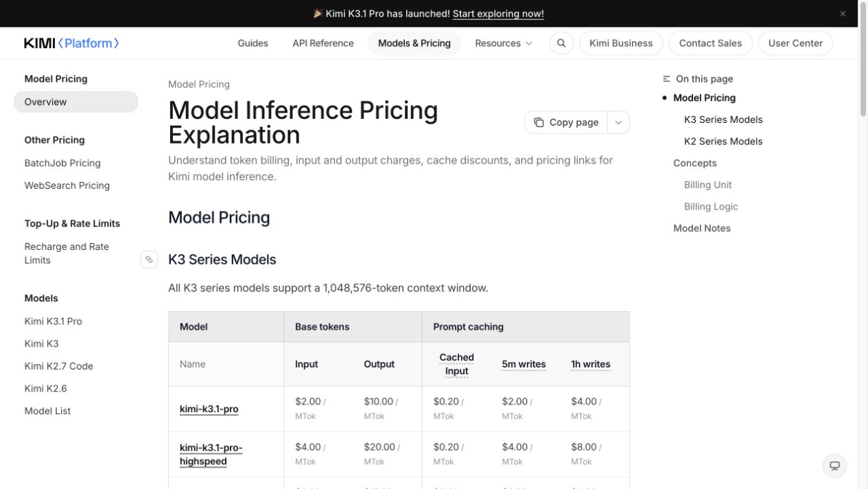Click the On this page list icon
868x489 pixels.
[x=666, y=79]
